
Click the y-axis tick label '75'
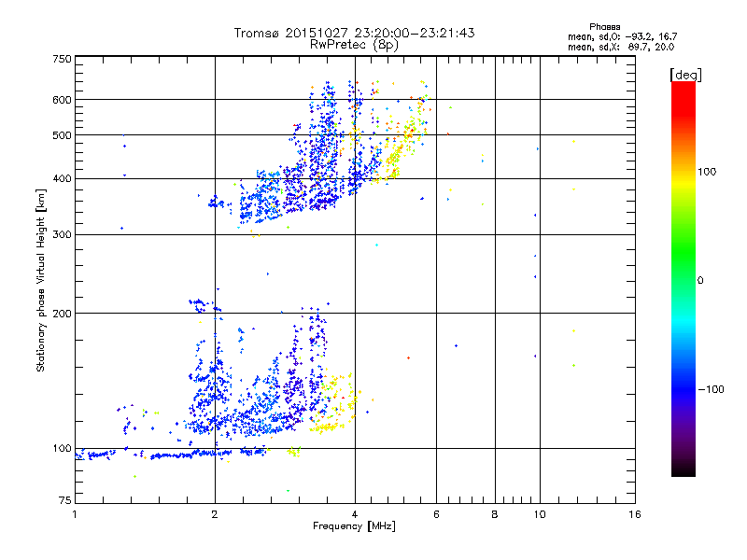point(65,500)
